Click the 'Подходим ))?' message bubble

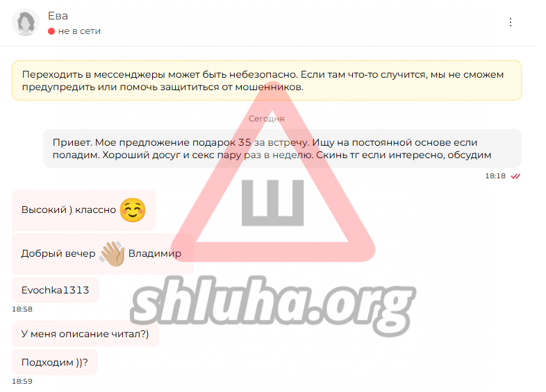point(55,362)
